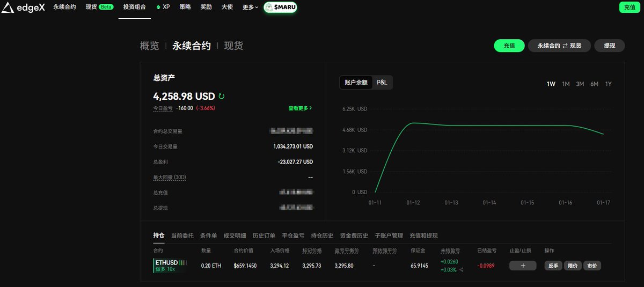Click the edgeX logo

coord(23,8)
